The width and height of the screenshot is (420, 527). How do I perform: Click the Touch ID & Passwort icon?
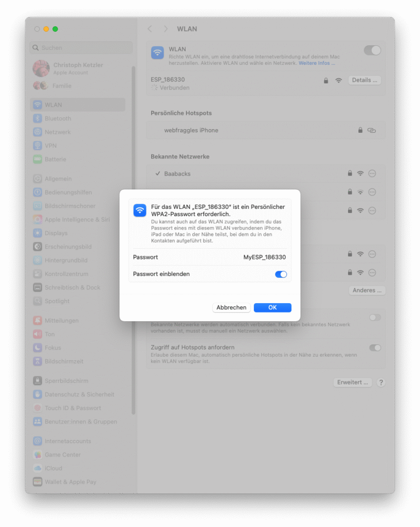pyautogui.click(x=38, y=408)
